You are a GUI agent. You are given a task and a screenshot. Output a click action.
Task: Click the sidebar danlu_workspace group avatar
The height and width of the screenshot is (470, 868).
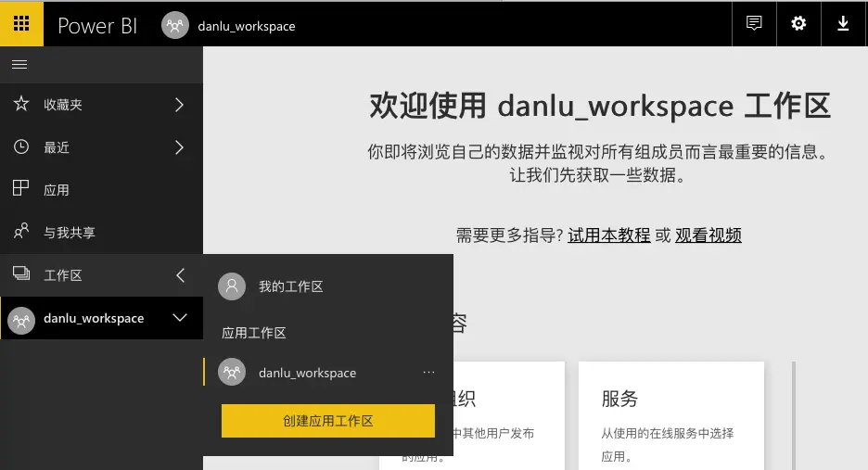tap(21, 321)
